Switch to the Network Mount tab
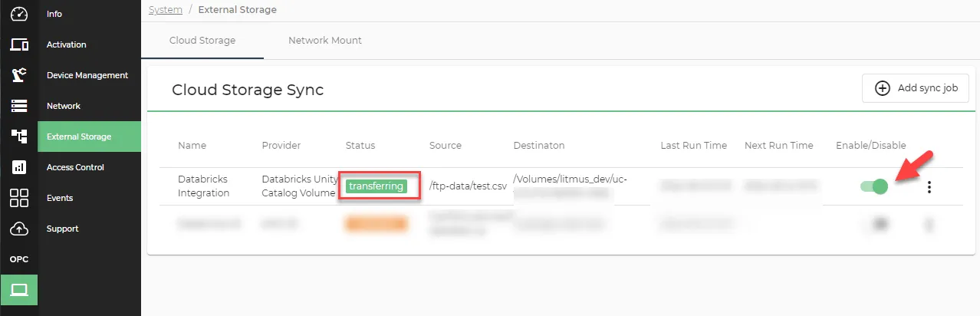Image resolution: width=980 pixels, height=316 pixels. coord(325,40)
